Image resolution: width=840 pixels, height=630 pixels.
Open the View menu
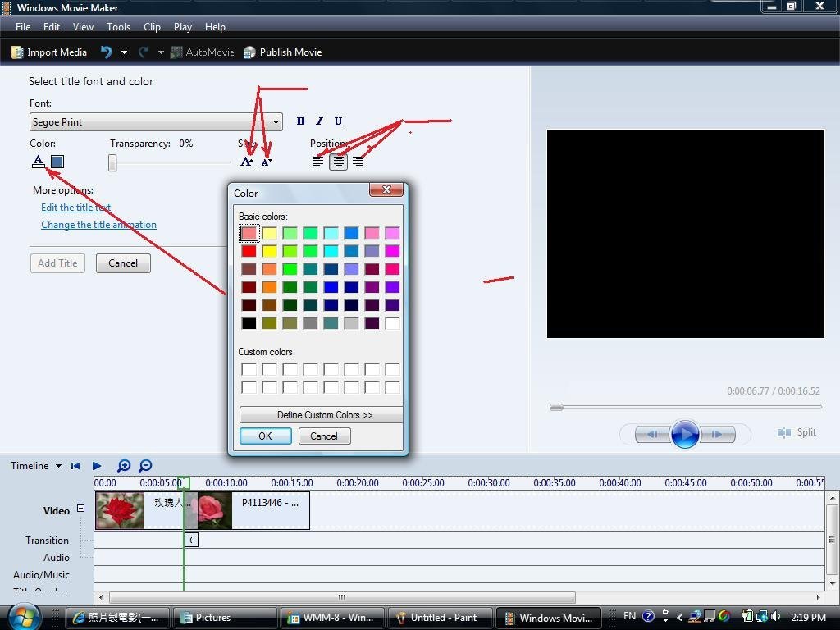coord(83,27)
